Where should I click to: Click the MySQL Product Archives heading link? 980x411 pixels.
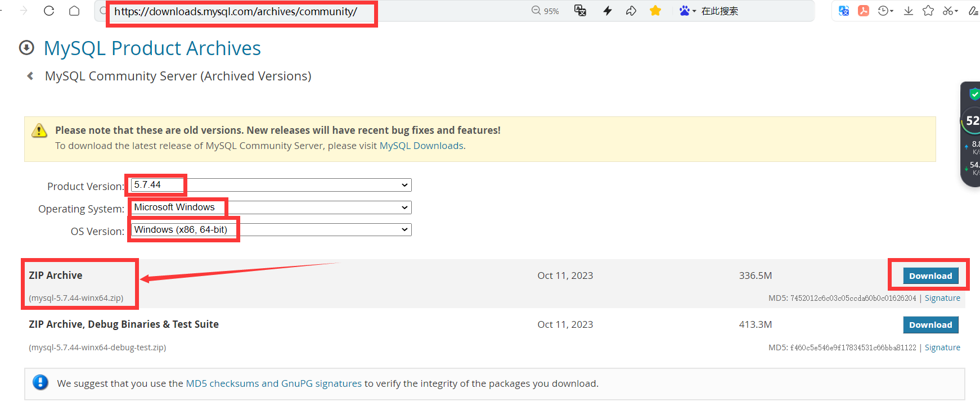(x=152, y=48)
